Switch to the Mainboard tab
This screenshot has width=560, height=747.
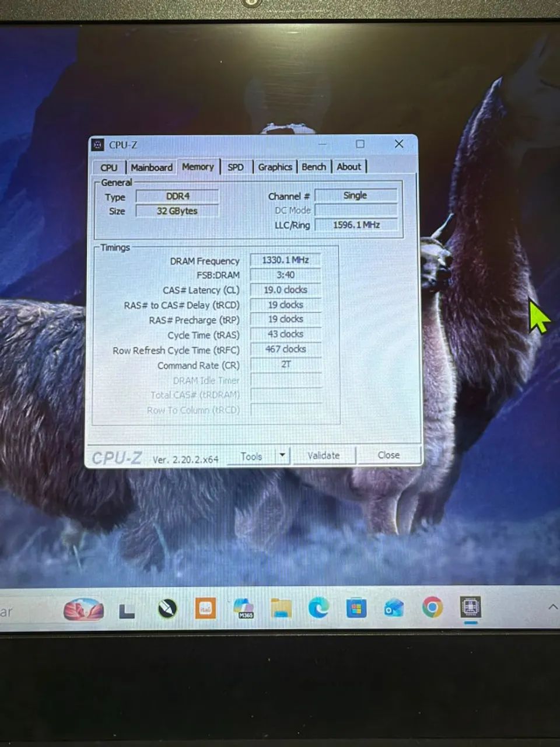[x=152, y=167]
